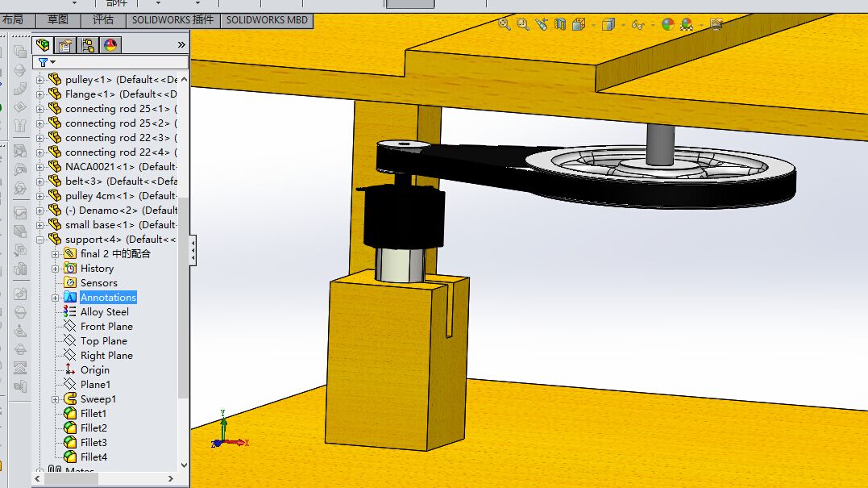Open the DisplayManager color ball tab
Image resolution: width=868 pixels, height=488 pixels.
(x=110, y=45)
